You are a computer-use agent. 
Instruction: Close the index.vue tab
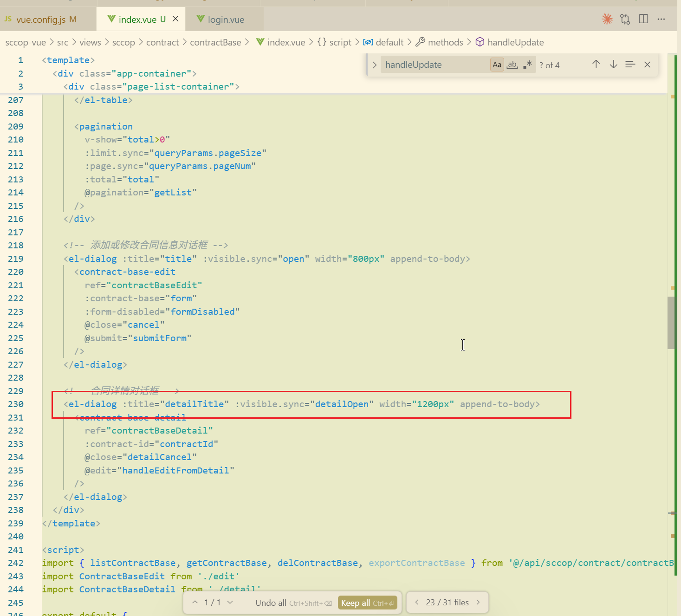pos(175,19)
